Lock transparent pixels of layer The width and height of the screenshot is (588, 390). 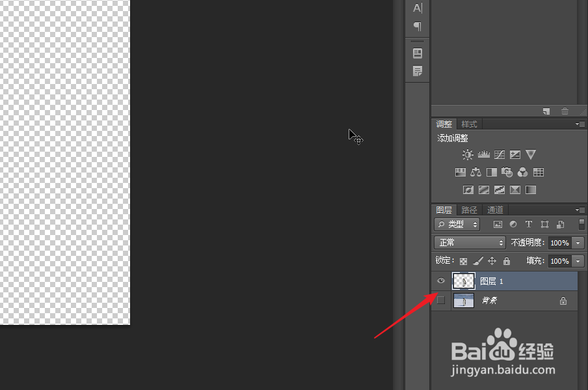[464, 261]
